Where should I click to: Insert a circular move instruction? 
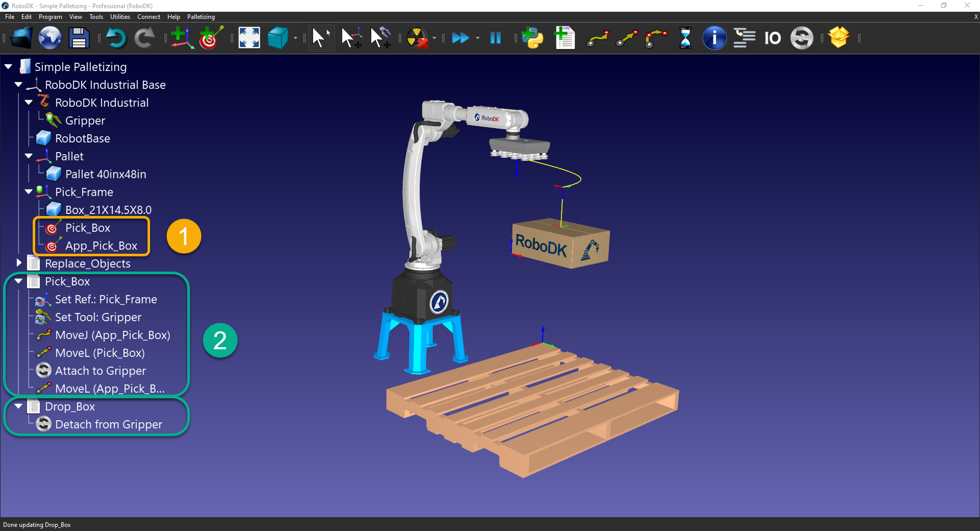coord(656,38)
